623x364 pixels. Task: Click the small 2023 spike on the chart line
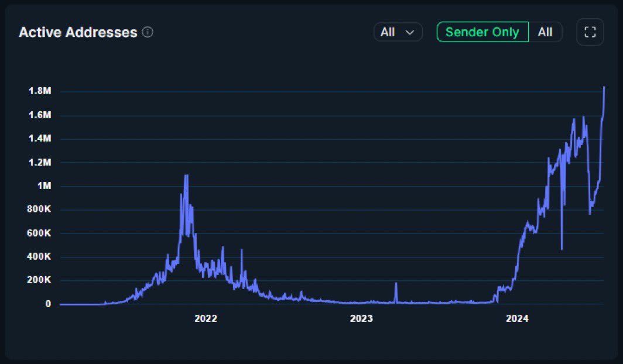pyautogui.click(x=396, y=283)
